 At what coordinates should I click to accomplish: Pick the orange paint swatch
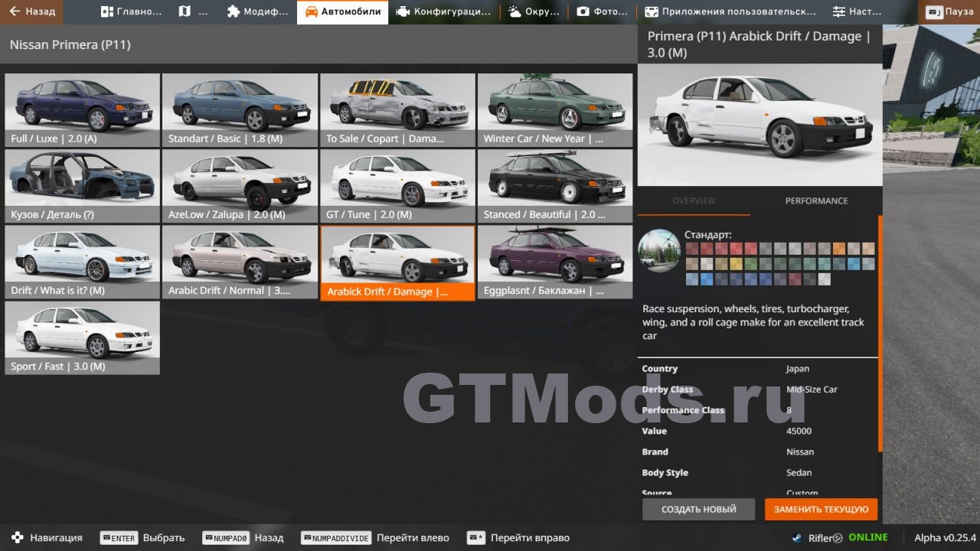(x=839, y=249)
